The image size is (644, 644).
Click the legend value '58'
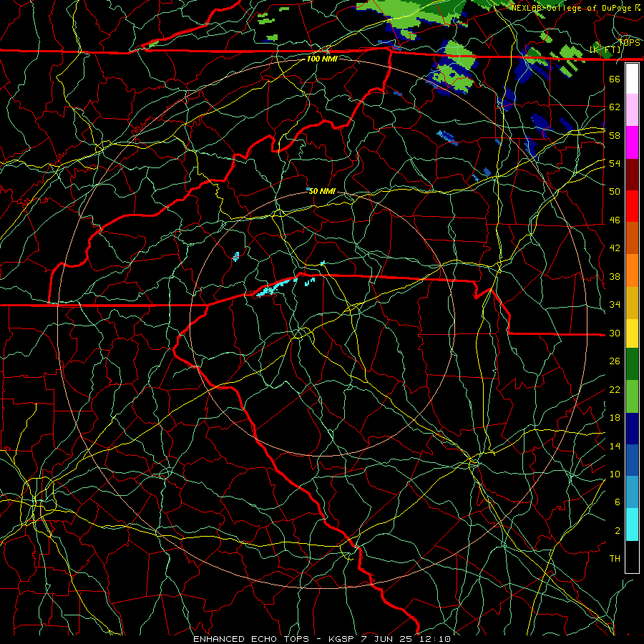[615, 135]
